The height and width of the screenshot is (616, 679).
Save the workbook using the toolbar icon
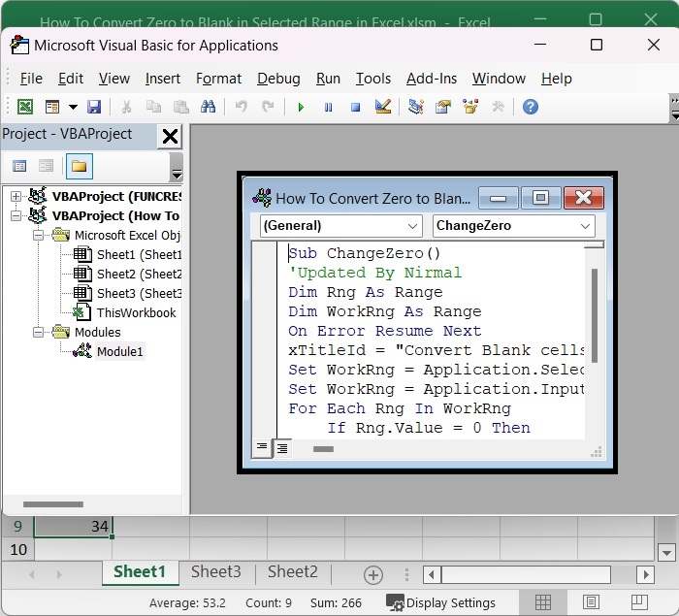pyautogui.click(x=94, y=107)
